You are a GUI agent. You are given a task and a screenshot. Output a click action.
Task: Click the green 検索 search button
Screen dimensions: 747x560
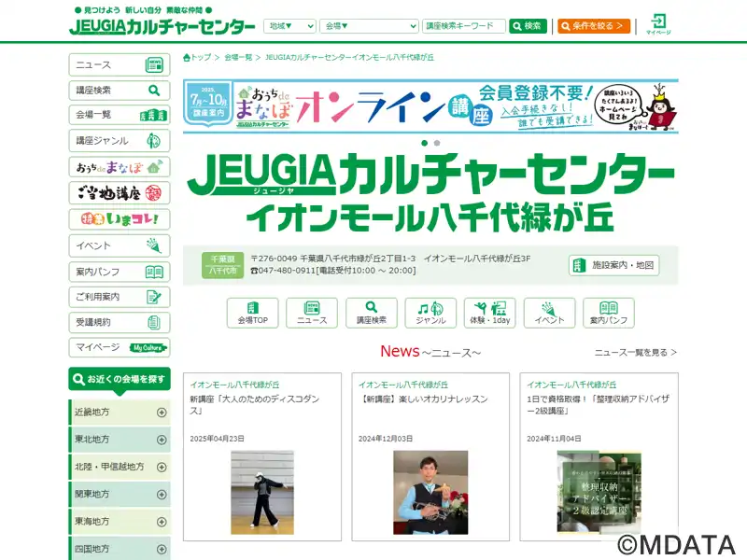click(527, 26)
